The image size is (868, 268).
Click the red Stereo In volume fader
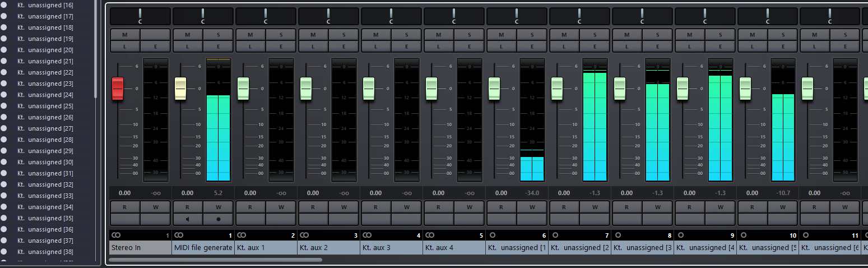[118, 89]
